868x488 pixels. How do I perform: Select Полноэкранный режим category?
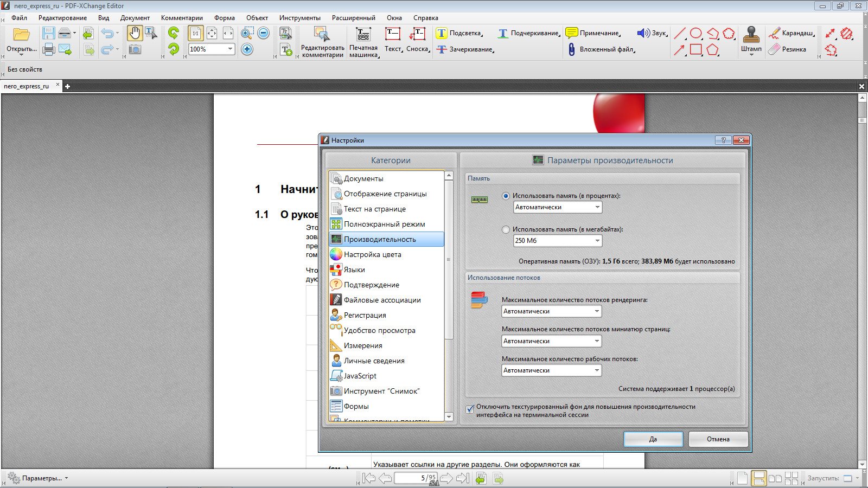pyautogui.click(x=386, y=224)
